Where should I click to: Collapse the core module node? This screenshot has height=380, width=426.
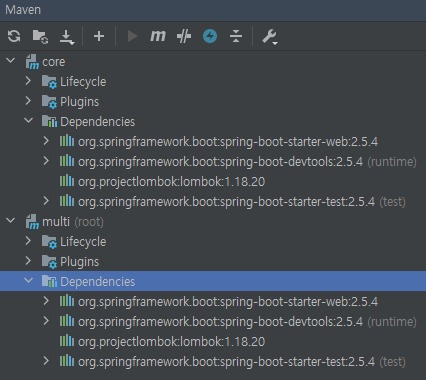11,61
